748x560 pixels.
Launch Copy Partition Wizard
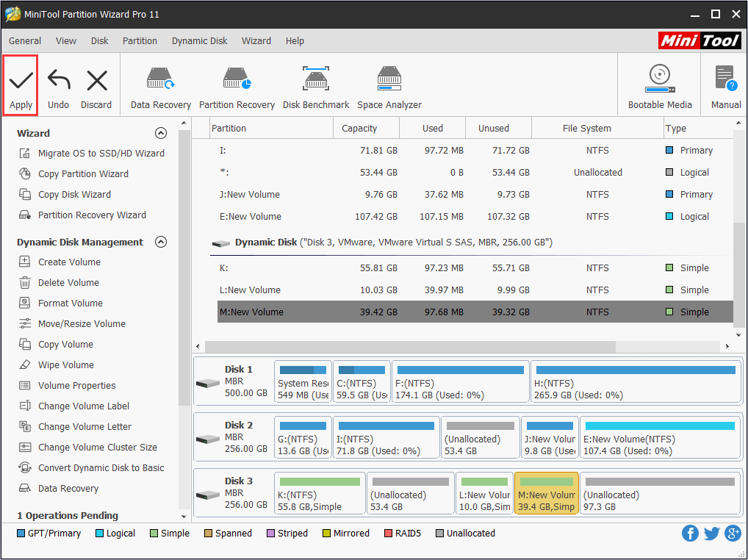[74, 173]
